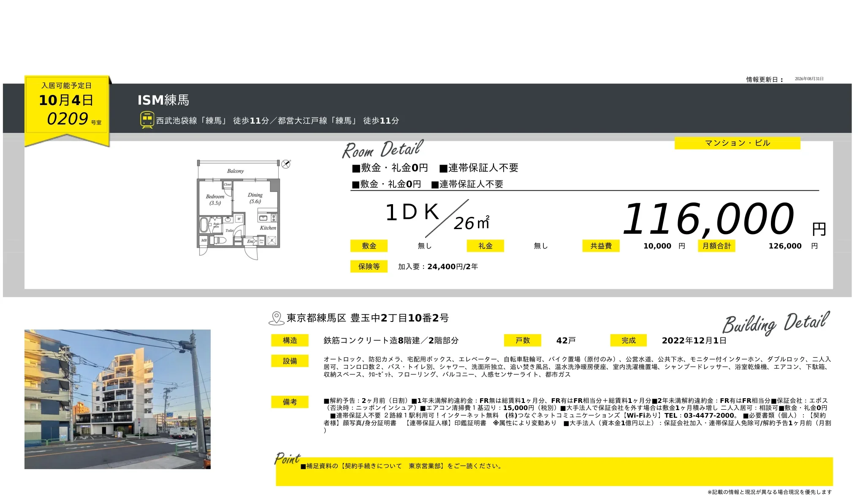Click the ISM練馬 building title
Screen dimensions: 868x497
[163, 100]
